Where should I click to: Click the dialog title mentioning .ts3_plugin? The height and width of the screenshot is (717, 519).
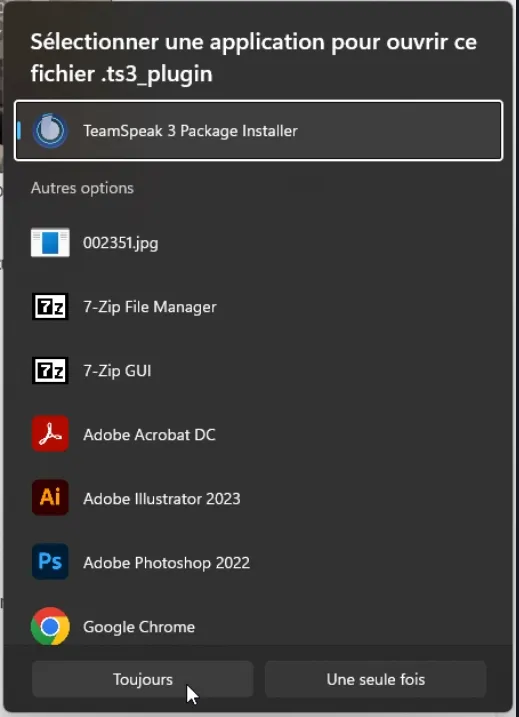(254, 58)
